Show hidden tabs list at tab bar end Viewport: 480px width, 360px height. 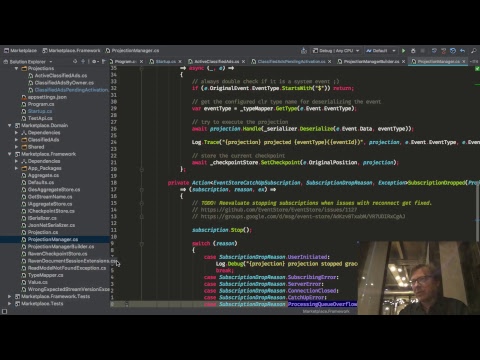click(x=474, y=61)
